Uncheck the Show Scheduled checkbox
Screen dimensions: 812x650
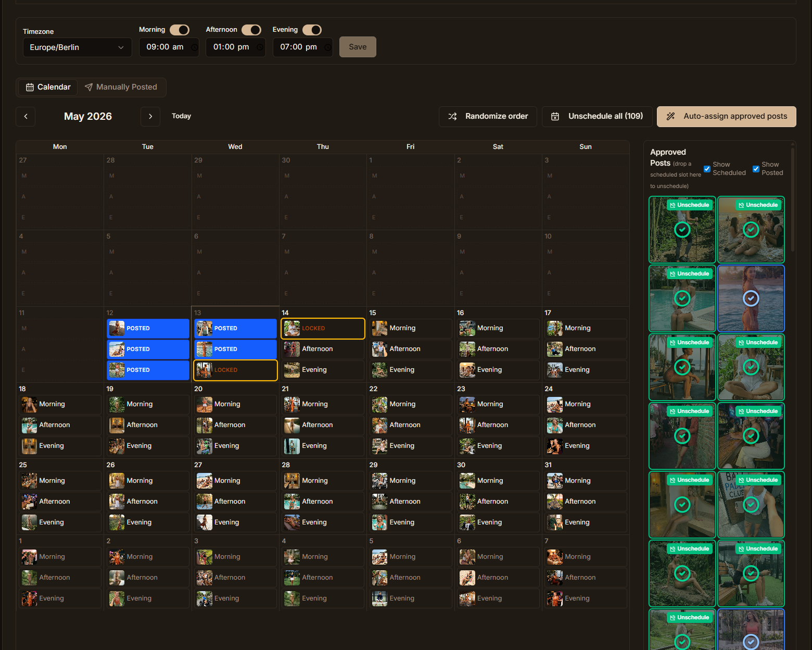pyautogui.click(x=707, y=169)
